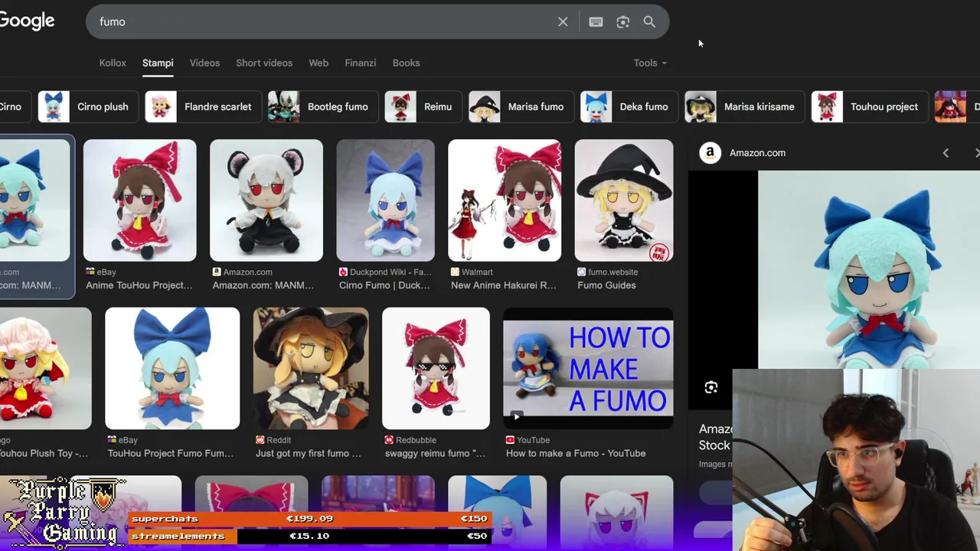Click the Redbubble favicon under result
980x551 pixels.
(389, 440)
